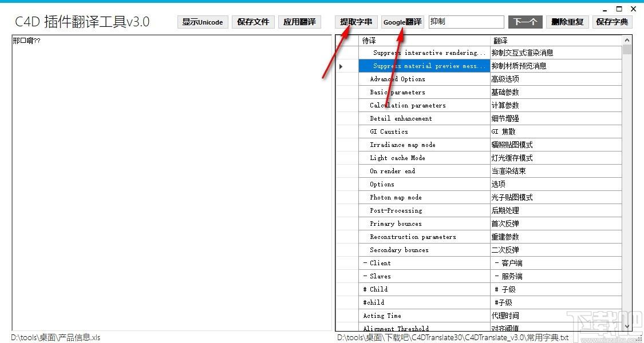This screenshot has height=343, width=644.
Task: Select the 'Detail enhancement' cell
Action: click(424, 118)
